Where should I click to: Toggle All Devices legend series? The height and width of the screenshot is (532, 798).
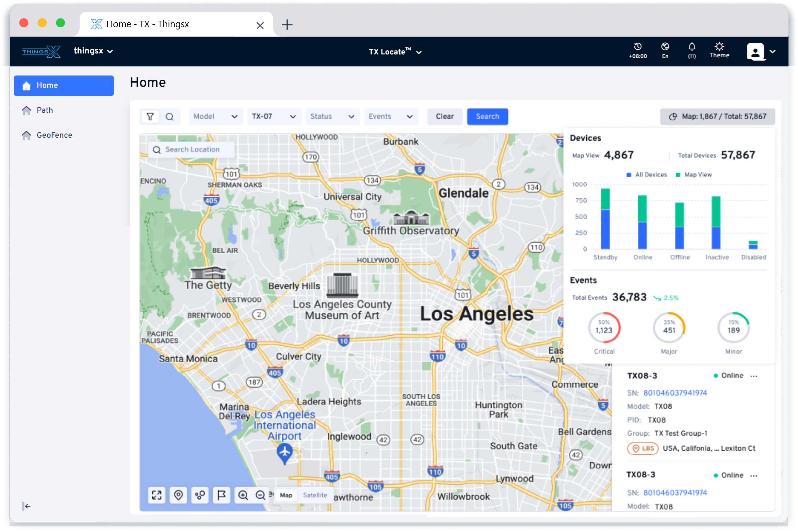click(646, 175)
